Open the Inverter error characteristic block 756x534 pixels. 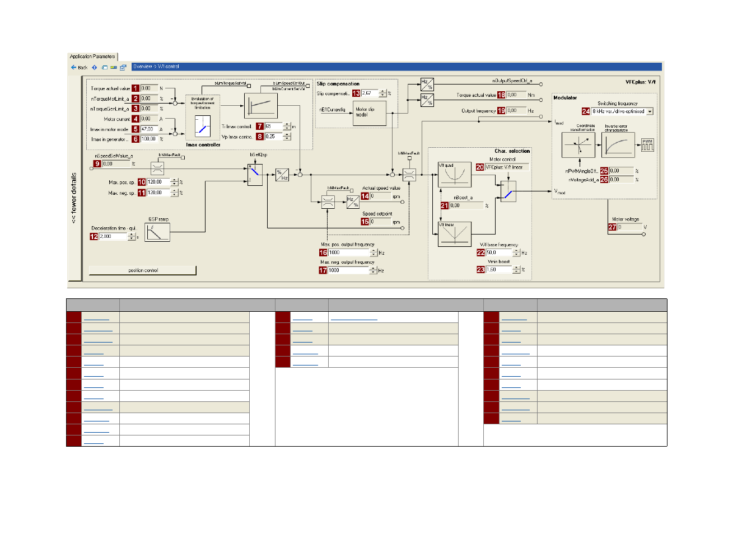618,145
